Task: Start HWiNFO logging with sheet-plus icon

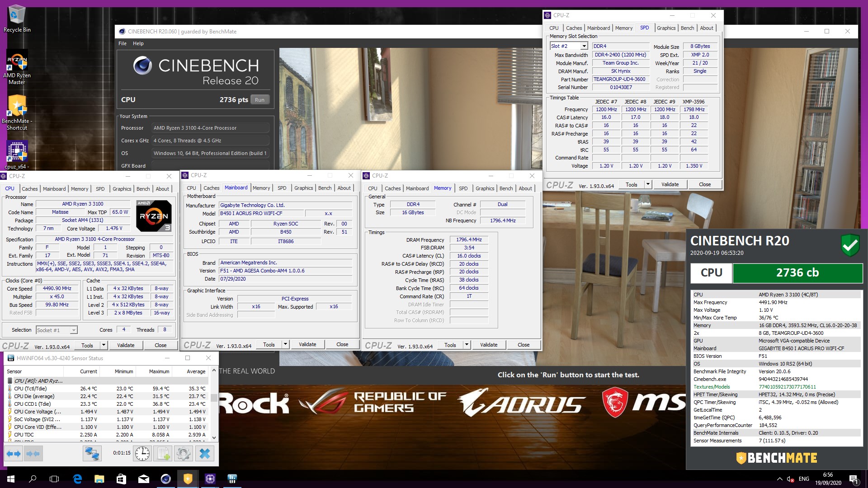Action: click(163, 453)
